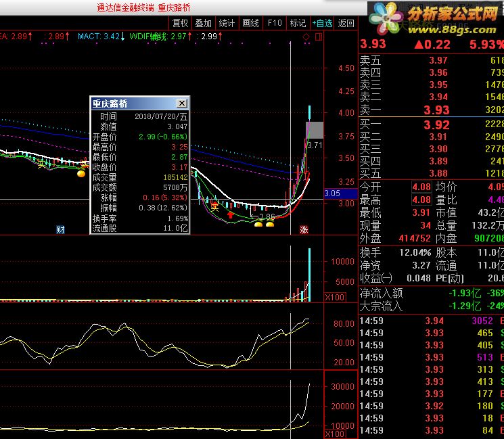
Task: Click the X100 label on bottom indicator panel
Action: [335, 434]
